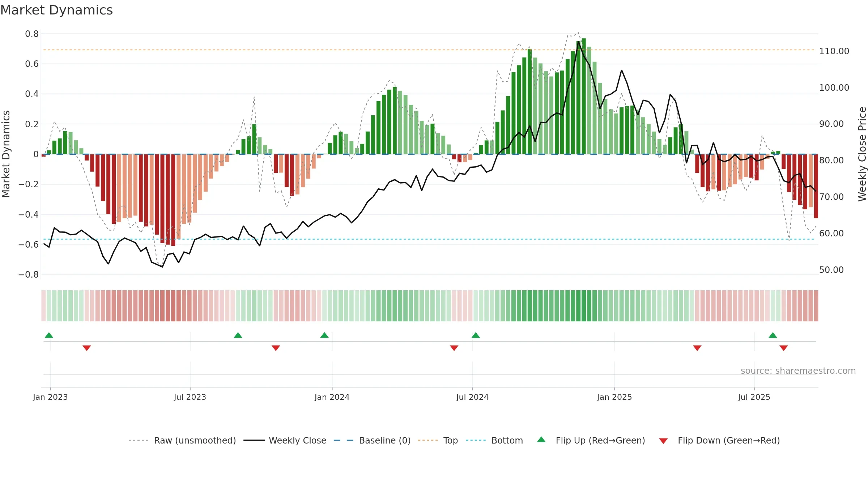Click the Flip Up marker at Jan 2023
The width and height of the screenshot is (868, 488).
[x=49, y=335]
